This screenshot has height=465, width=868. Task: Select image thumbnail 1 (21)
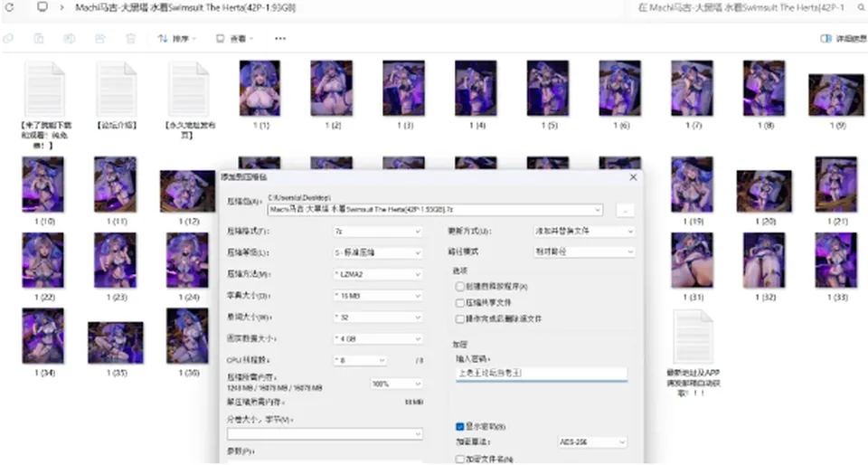click(x=835, y=185)
